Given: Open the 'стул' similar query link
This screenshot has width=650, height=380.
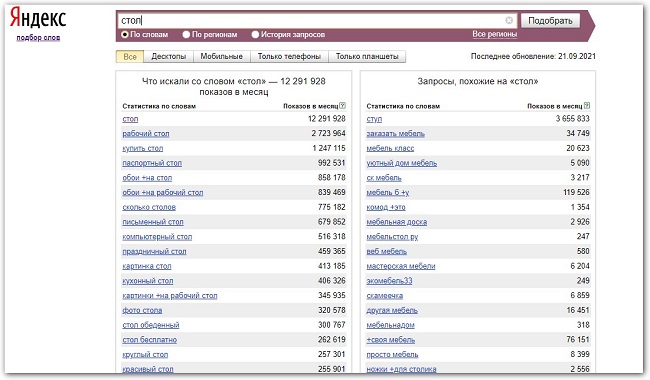Looking at the screenshot, I should [x=374, y=119].
